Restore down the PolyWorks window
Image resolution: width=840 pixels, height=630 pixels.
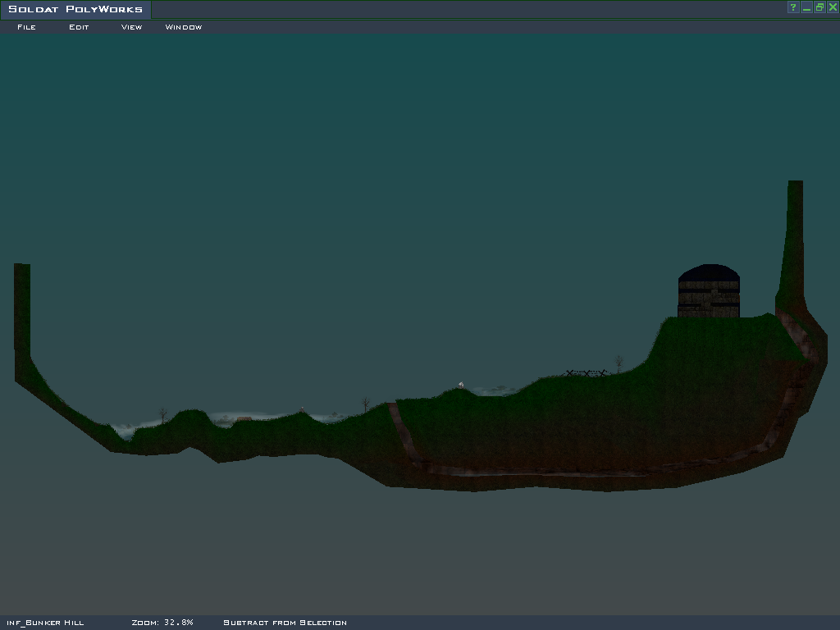tap(819, 7)
